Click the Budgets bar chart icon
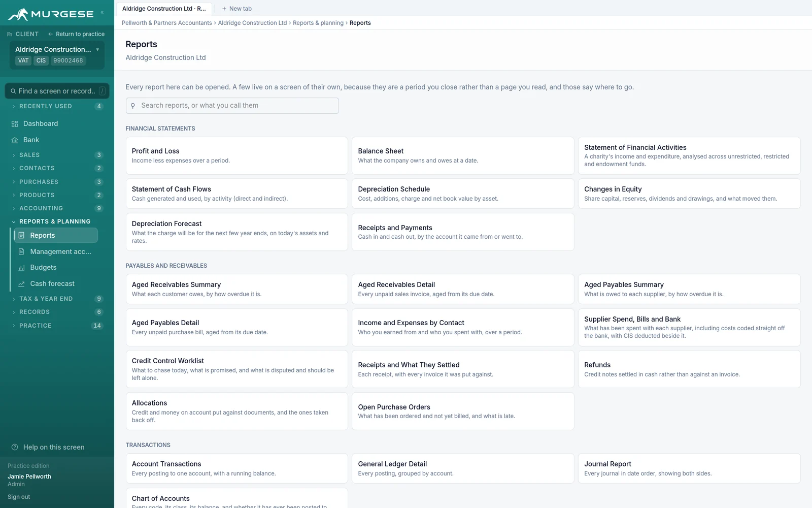This screenshot has height=508, width=812. click(21, 268)
